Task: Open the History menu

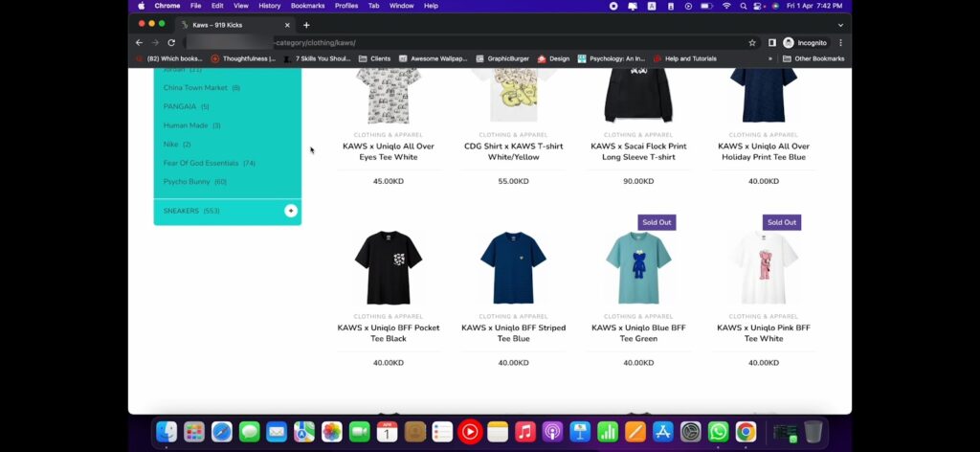Action: [269, 6]
